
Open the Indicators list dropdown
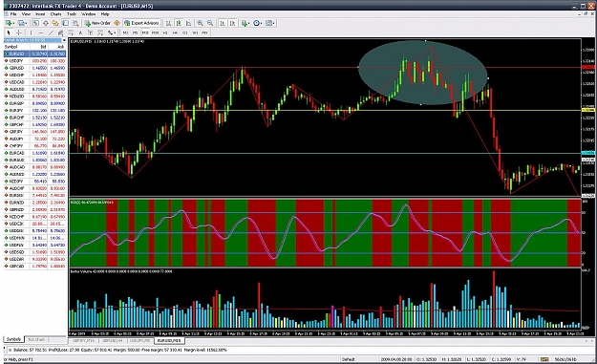point(245,23)
